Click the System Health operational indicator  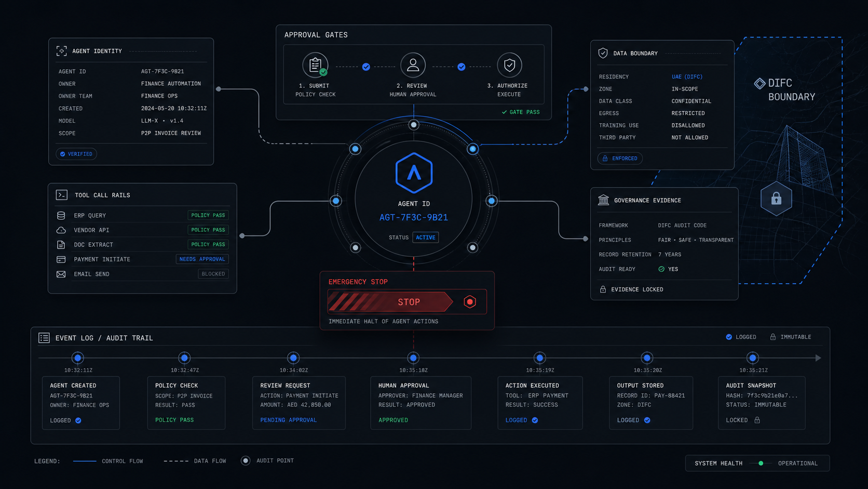761,463
